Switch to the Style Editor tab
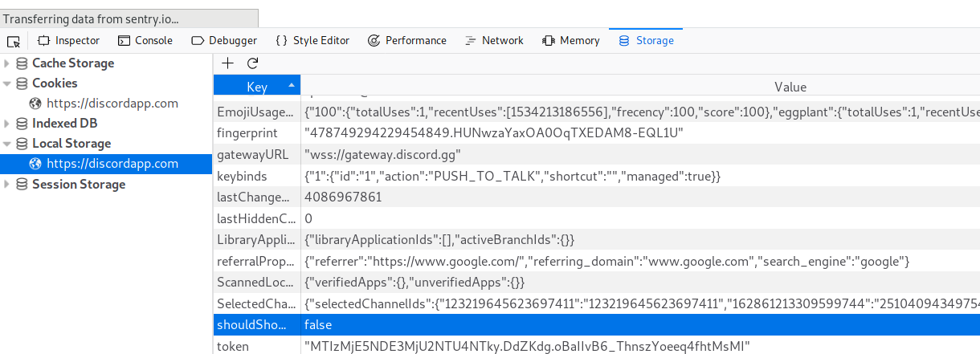Screen dimensions: 980x354 (x=312, y=40)
